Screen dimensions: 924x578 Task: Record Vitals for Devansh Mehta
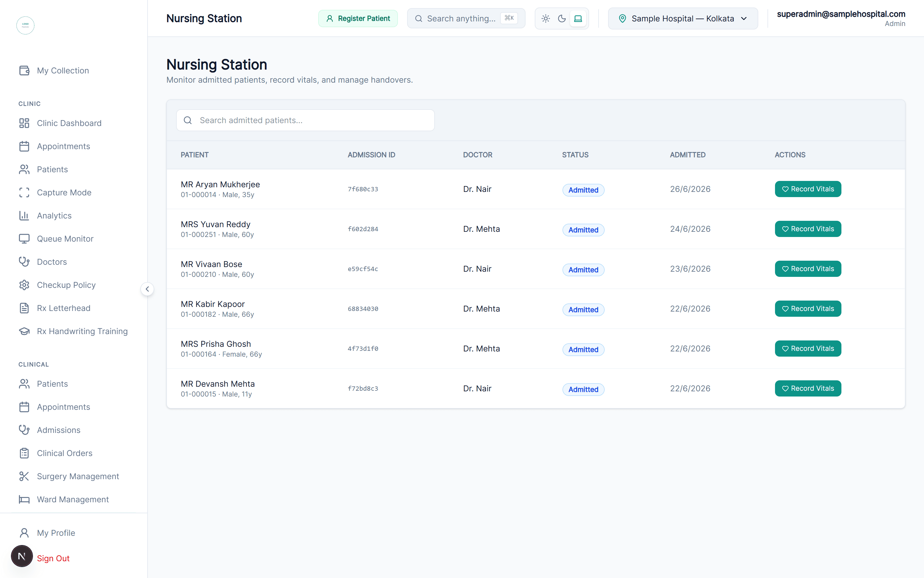click(x=808, y=388)
